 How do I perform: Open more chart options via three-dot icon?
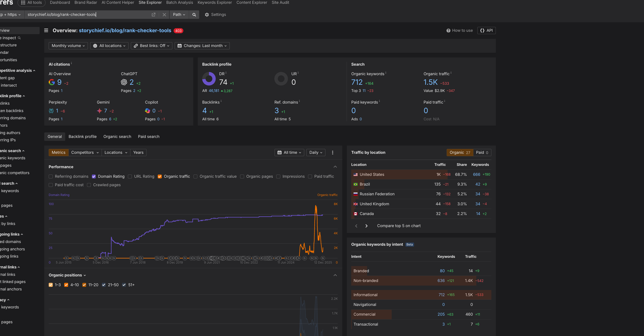point(333,152)
